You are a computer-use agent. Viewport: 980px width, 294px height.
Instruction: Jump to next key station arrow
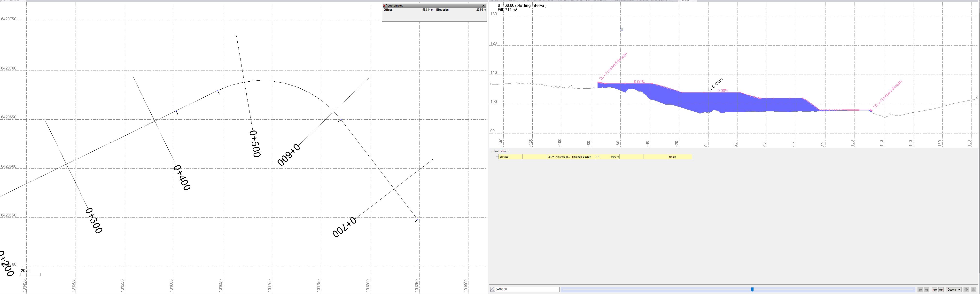(x=941, y=290)
